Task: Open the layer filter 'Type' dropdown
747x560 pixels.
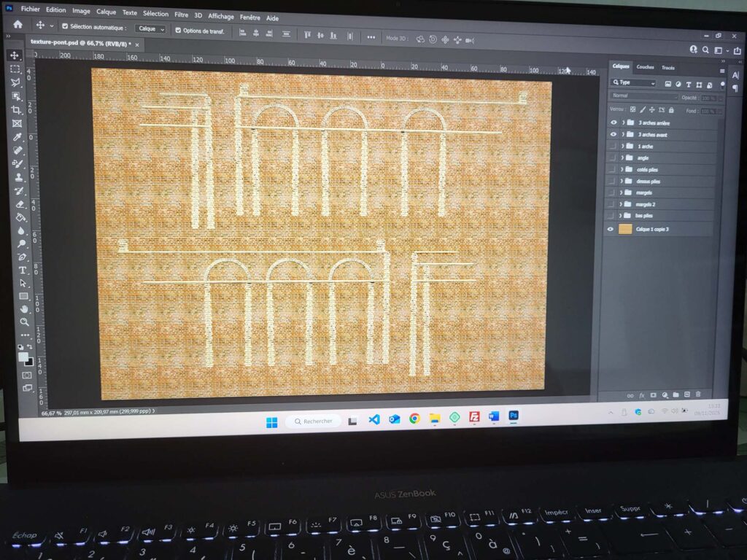Action: point(633,82)
